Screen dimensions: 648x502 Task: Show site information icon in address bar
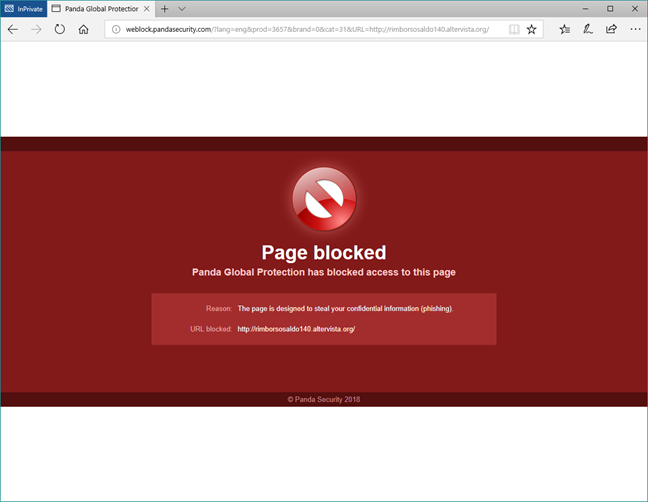(x=117, y=29)
